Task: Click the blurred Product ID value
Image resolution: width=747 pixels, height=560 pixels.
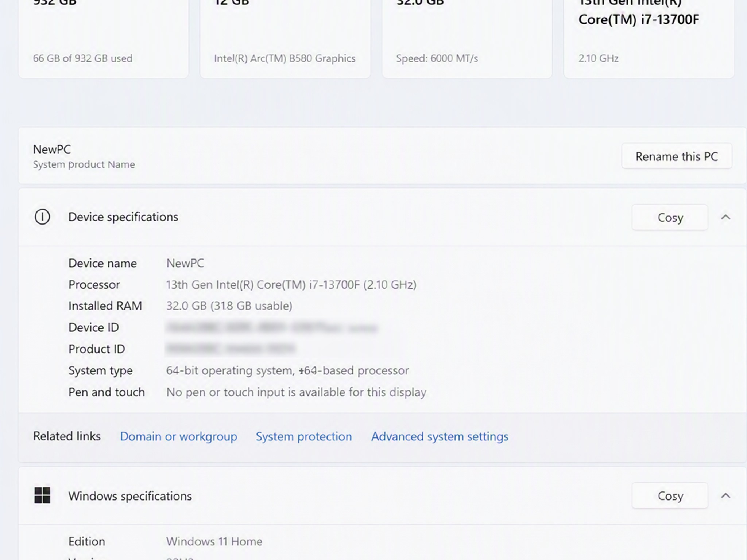Action: [231, 349]
